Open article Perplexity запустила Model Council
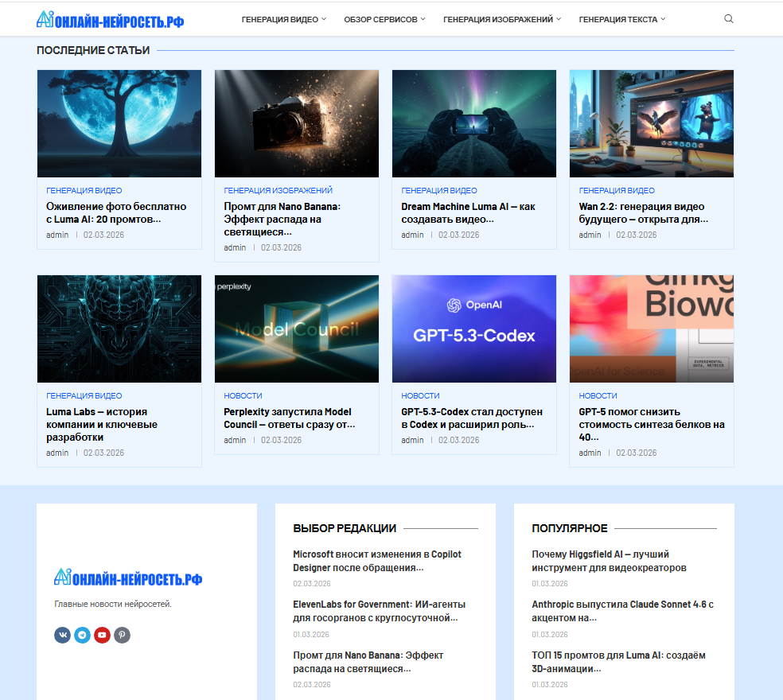 (x=289, y=418)
